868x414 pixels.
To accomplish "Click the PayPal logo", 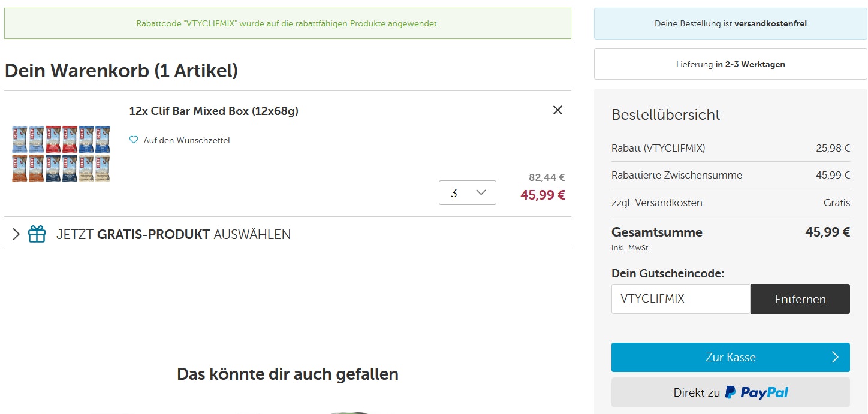I will click(x=757, y=392).
